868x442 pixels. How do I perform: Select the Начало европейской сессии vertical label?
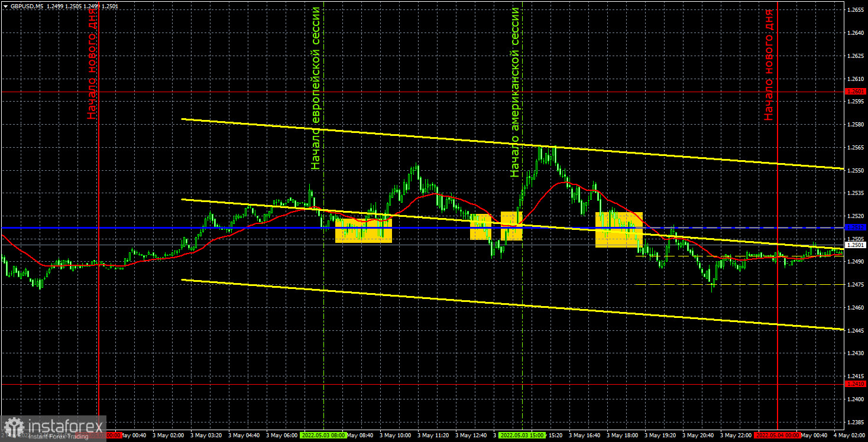316,89
